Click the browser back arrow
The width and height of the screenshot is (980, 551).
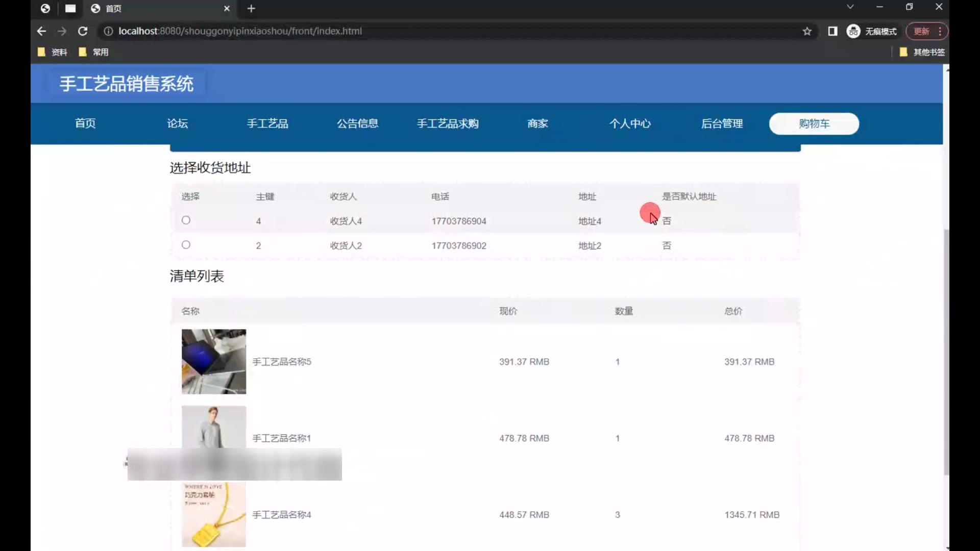tap(41, 31)
